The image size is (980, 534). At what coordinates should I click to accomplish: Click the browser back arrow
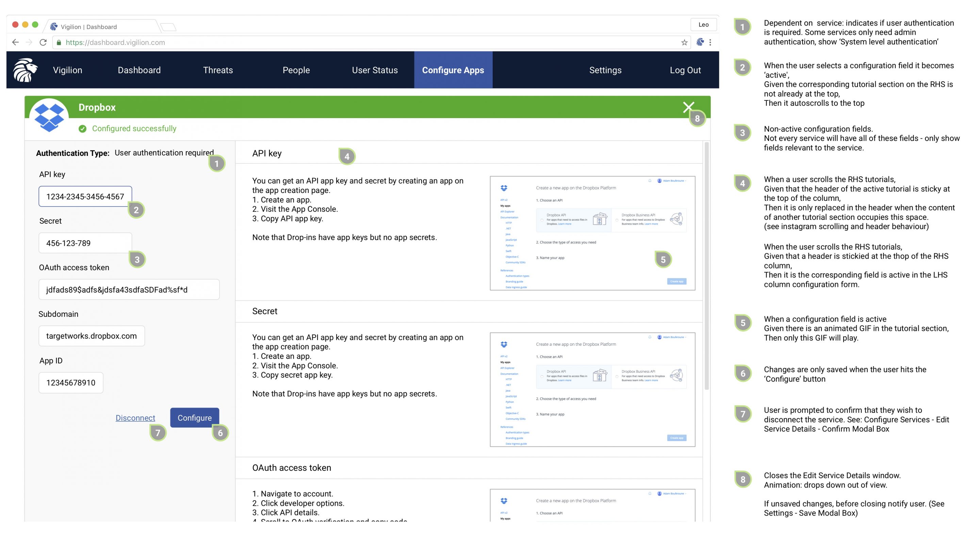(x=15, y=42)
